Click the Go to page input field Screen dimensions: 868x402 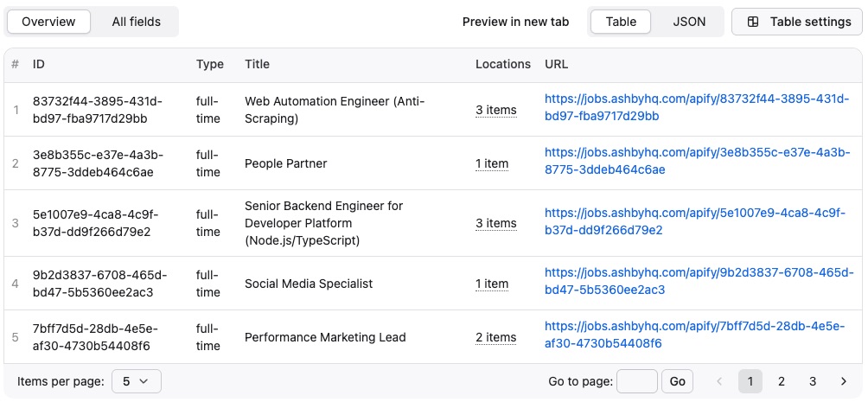click(x=637, y=381)
